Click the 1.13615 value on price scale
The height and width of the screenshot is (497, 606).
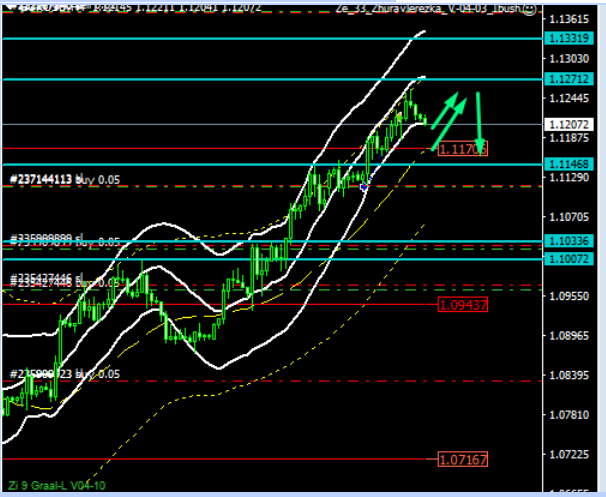click(x=570, y=20)
